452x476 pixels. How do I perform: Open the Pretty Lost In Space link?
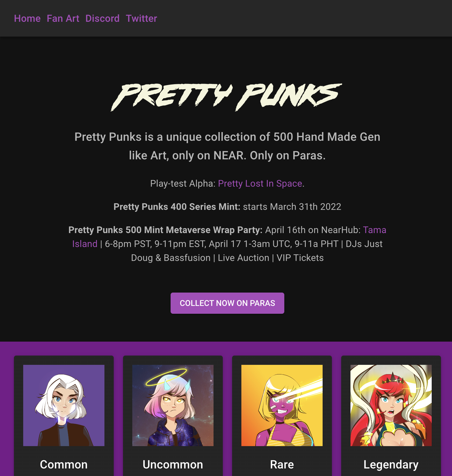(x=260, y=183)
